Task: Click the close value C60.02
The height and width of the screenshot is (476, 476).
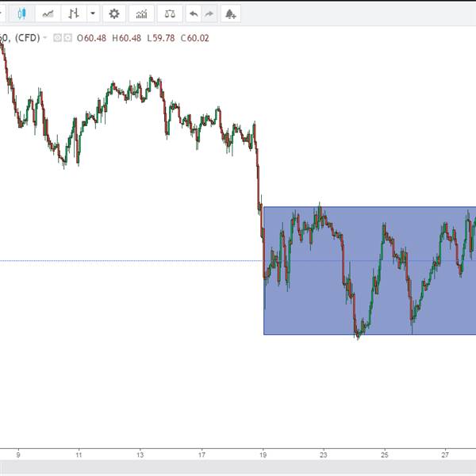Action: click(x=195, y=38)
